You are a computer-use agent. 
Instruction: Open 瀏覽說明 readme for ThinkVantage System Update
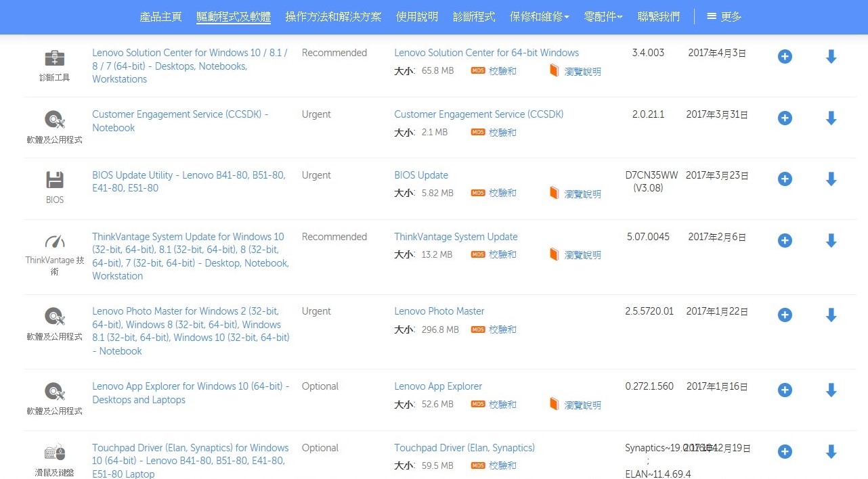pos(575,255)
